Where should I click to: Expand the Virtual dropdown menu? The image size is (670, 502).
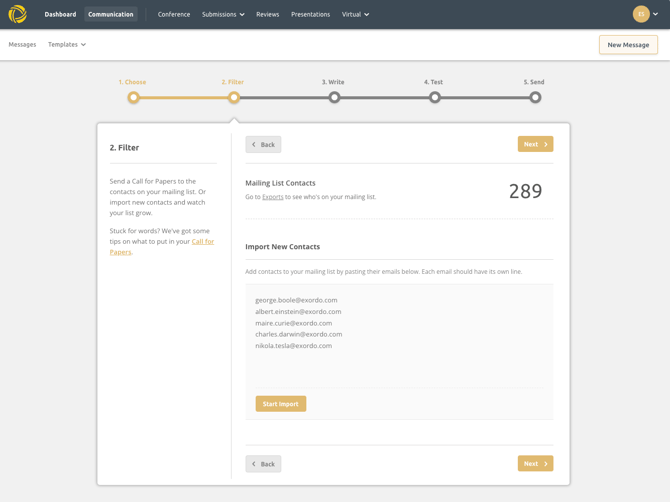pyautogui.click(x=355, y=14)
